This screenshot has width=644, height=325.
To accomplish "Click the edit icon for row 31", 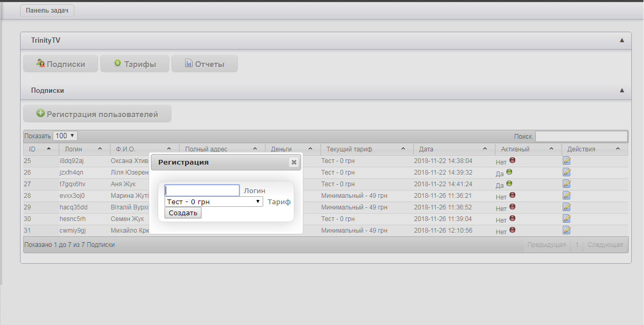I will [x=567, y=230].
